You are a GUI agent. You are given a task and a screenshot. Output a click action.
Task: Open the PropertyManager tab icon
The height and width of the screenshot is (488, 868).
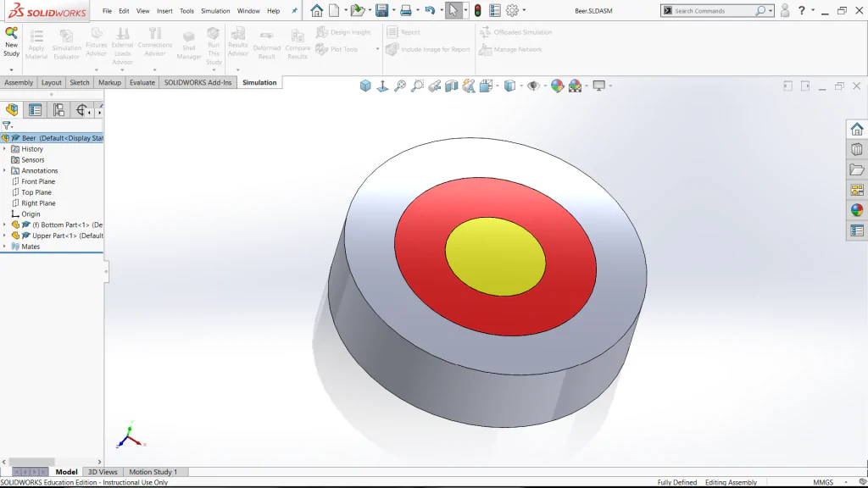point(36,110)
